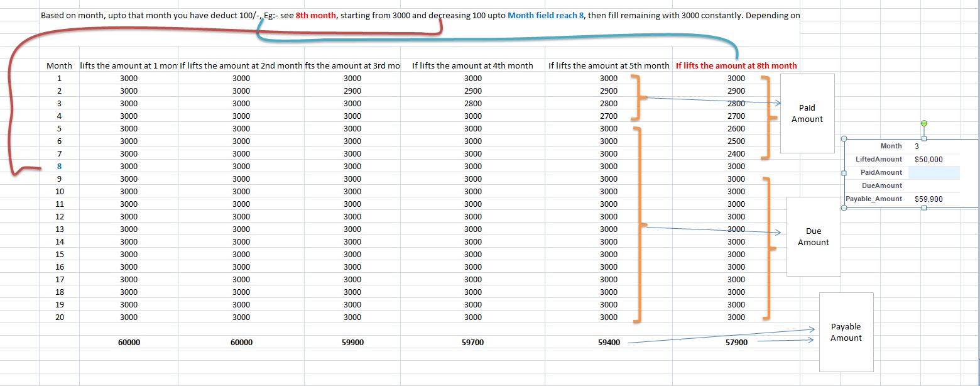980x386 pixels.
Task: Select month 10 in the Month column
Action: pos(60,191)
